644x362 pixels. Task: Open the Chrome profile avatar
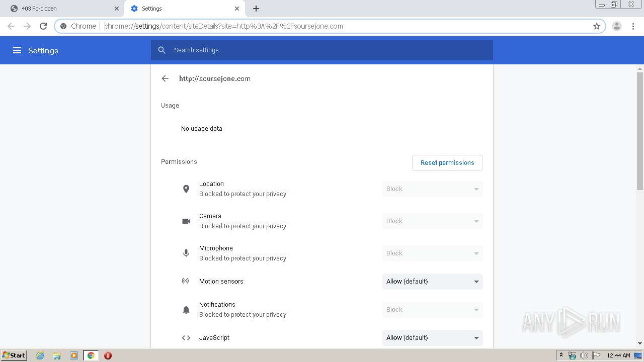coord(617,26)
